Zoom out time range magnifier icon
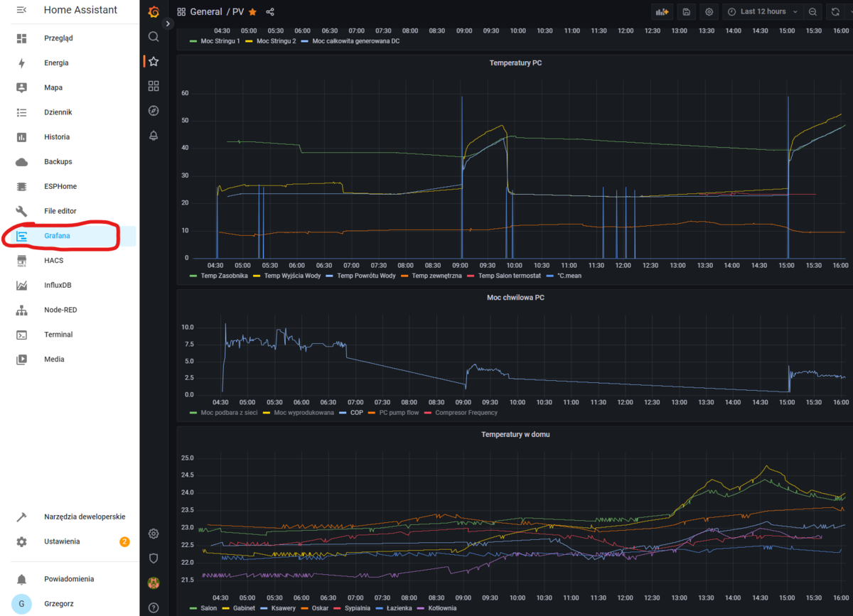 coord(812,11)
